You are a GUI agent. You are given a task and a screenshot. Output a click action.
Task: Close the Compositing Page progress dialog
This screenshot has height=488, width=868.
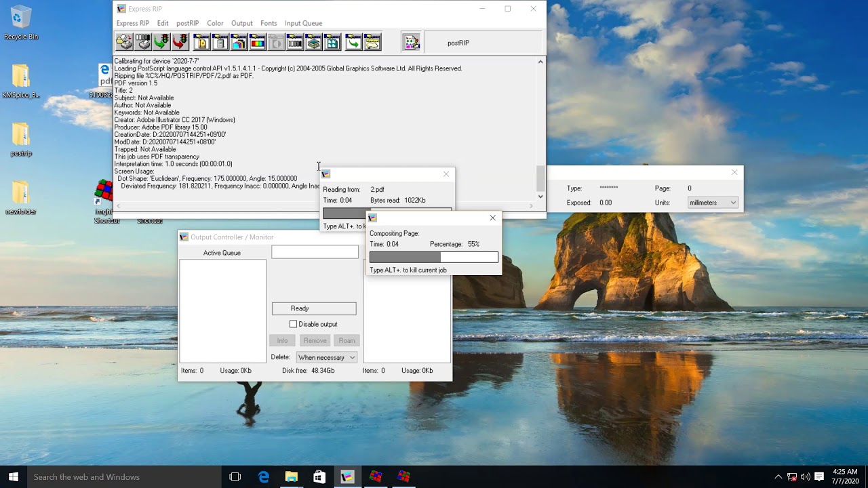pyautogui.click(x=493, y=218)
